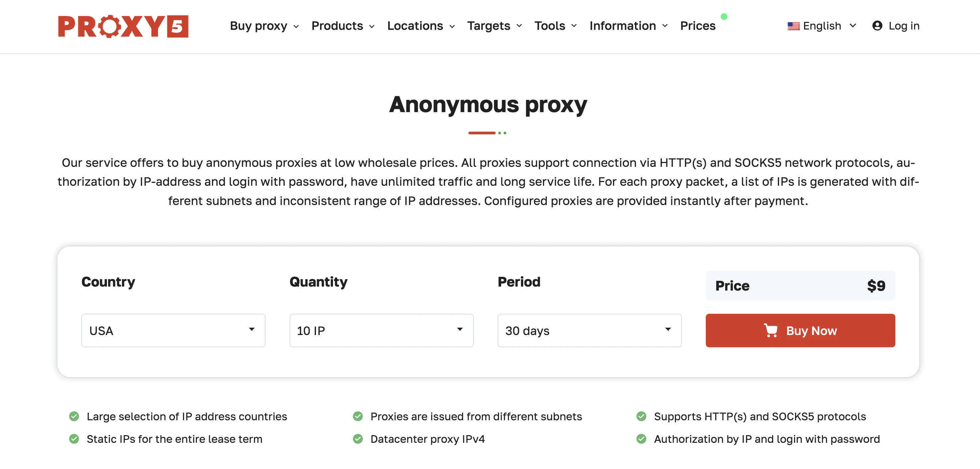Click the green dot next to Prices
980x469 pixels.
(724, 16)
